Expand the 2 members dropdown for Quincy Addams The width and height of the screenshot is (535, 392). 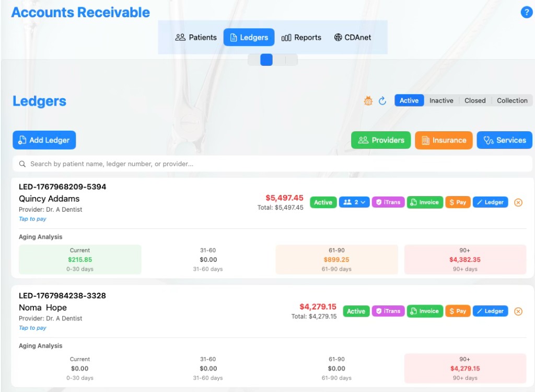coord(354,202)
